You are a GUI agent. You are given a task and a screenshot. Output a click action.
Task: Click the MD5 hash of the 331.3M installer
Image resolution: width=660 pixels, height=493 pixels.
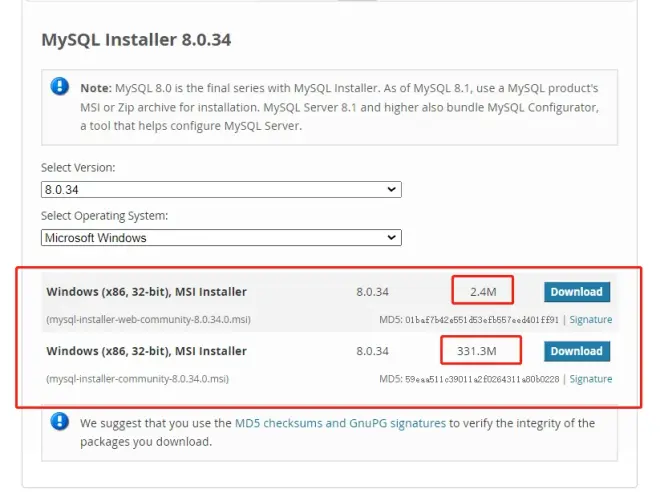click(482, 379)
